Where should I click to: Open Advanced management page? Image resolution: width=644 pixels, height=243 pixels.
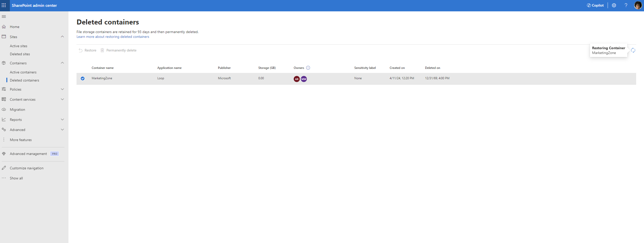(28, 154)
